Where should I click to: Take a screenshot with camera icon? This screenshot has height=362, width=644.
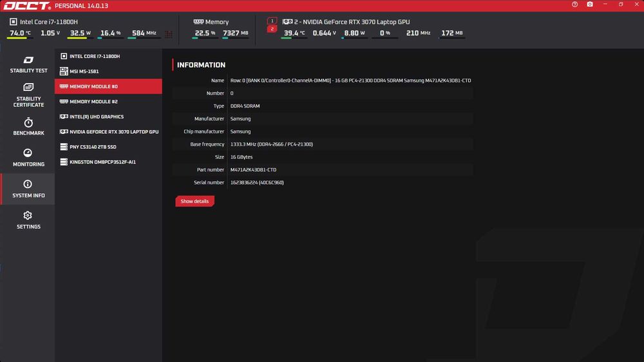pyautogui.click(x=590, y=5)
